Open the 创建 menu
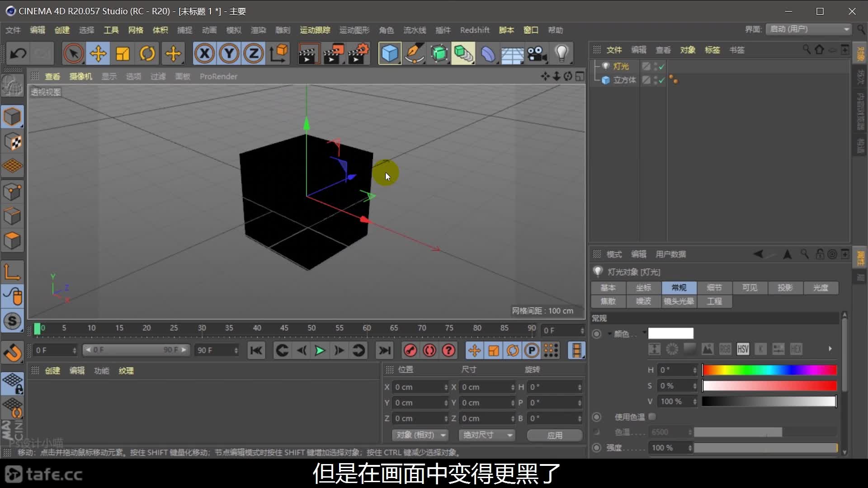Viewport: 868px width, 488px height. [x=62, y=30]
